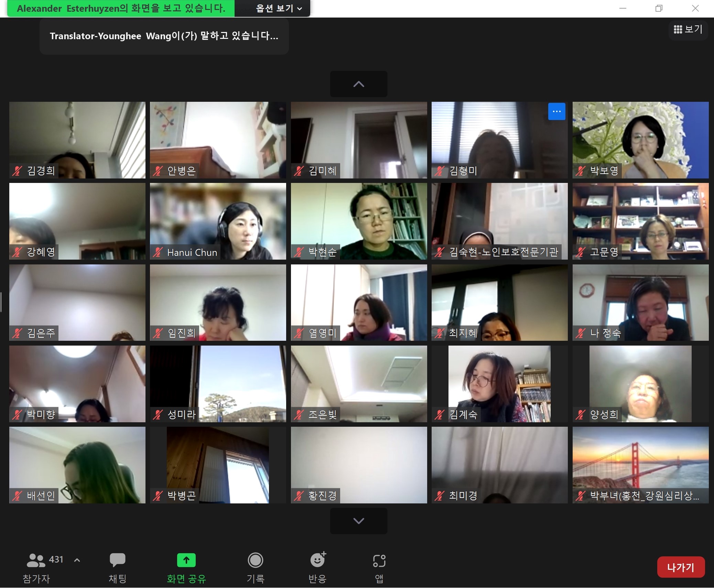This screenshot has width=714, height=588.
Task: Click muted mic icon of 박미향
Action: (x=17, y=415)
